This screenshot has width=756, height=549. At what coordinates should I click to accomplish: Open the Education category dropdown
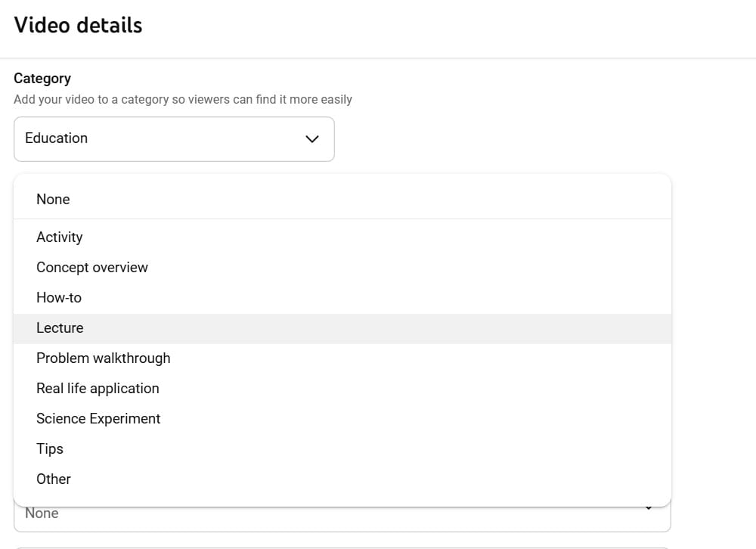(x=174, y=138)
